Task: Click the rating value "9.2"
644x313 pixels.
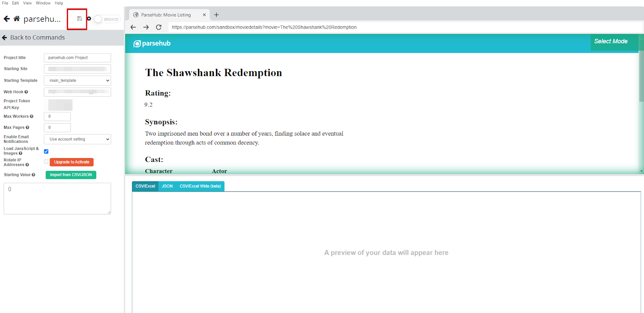Action: pyautogui.click(x=149, y=105)
